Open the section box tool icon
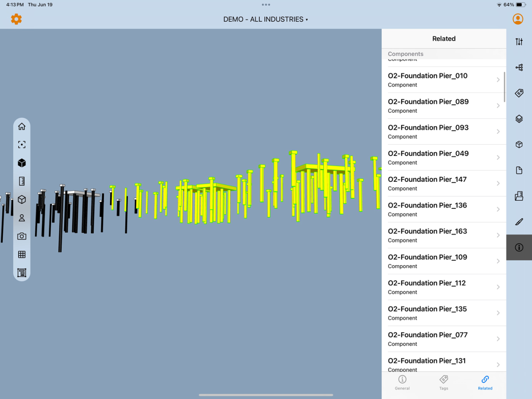 point(22,273)
